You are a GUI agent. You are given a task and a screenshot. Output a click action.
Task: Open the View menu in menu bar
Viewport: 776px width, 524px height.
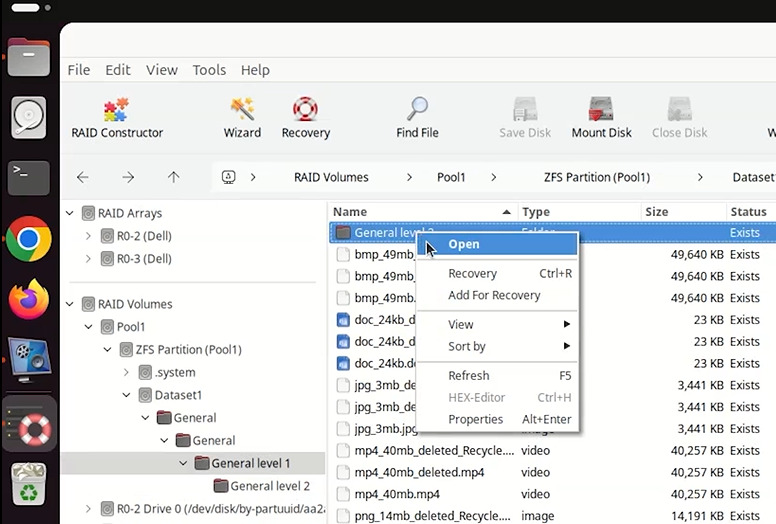coord(161,70)
